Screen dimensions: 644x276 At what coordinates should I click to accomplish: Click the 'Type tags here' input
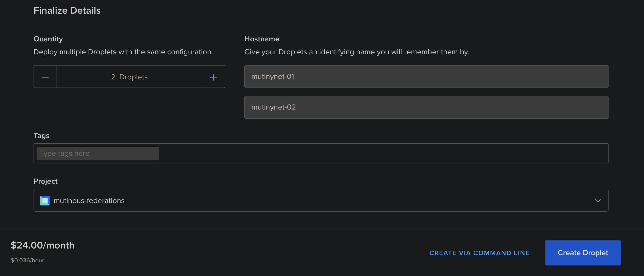point(98,153)
